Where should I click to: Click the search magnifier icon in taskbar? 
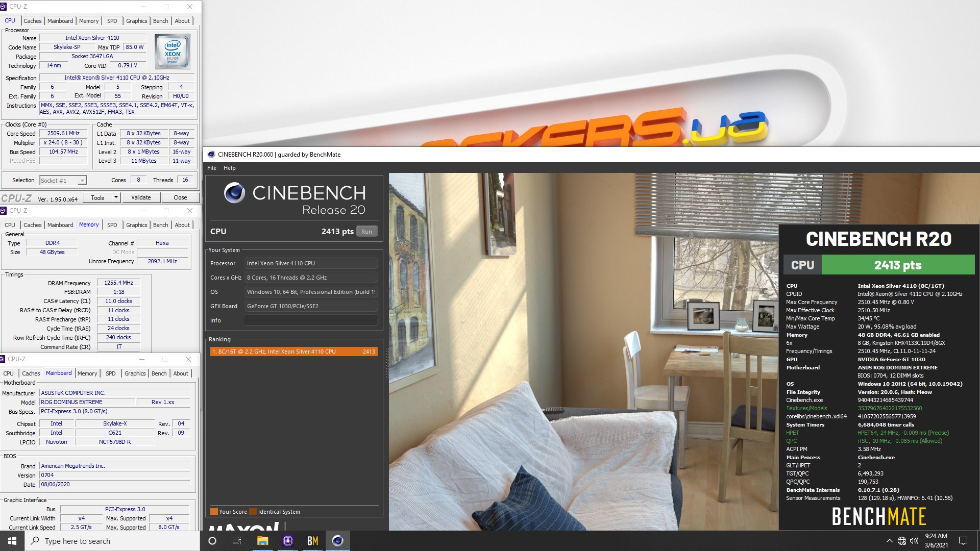click(x=35, y=541)
